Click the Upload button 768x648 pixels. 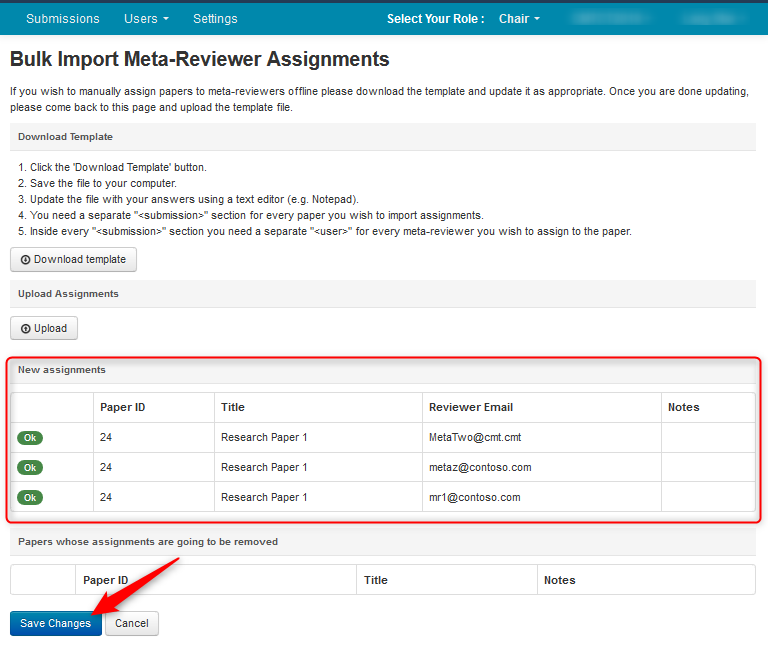(44, 328)
